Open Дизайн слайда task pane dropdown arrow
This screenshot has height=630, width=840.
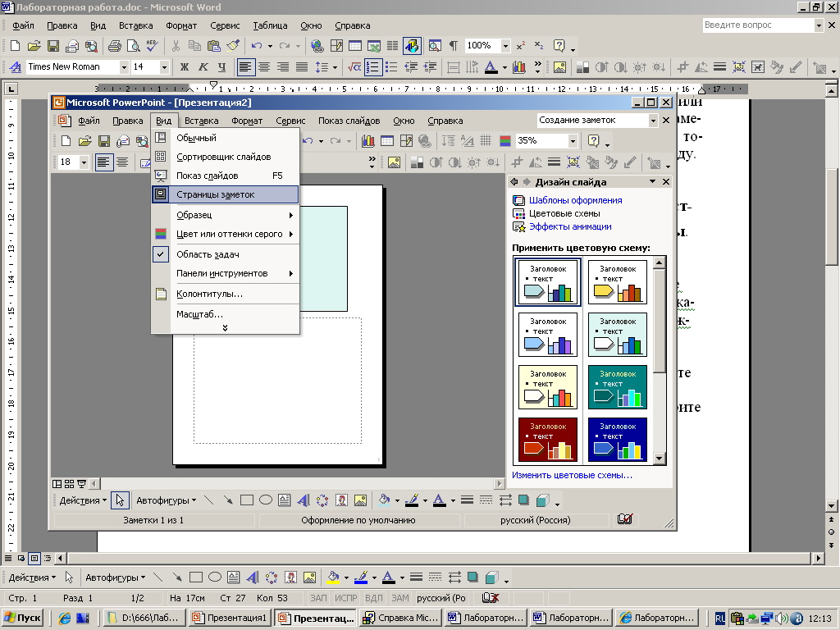click(x=652, y=181)
